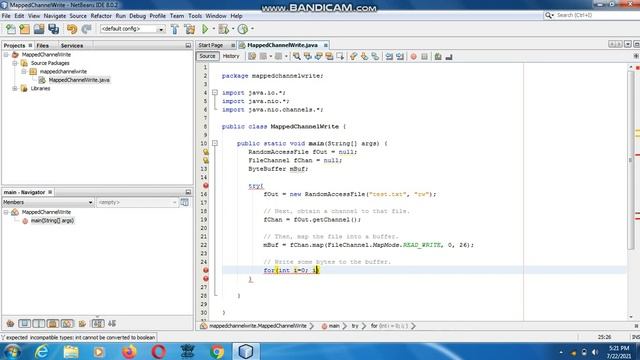This screenshot has height=360, width=640.
Task: Select main(String[] args) in Navigator
Action: pos(52,221)
